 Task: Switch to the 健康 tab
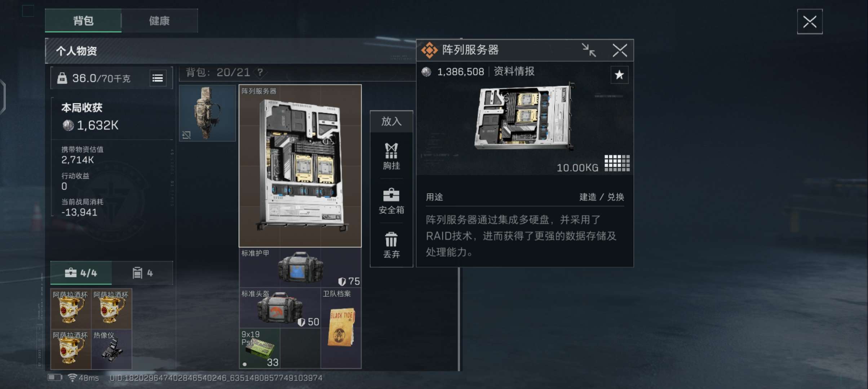160,21
